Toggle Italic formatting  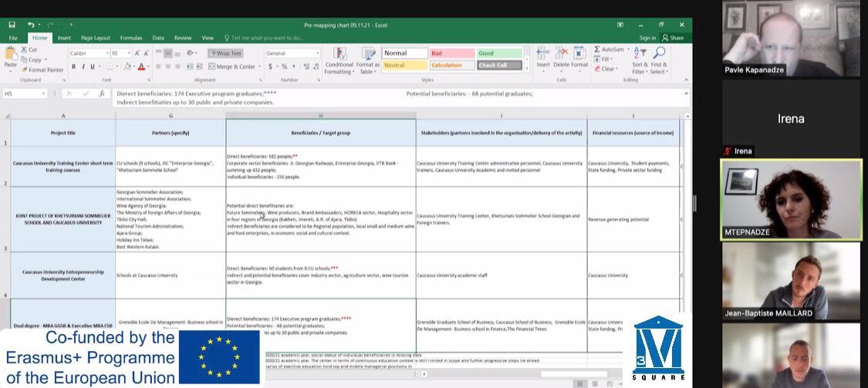click(83, 66)
